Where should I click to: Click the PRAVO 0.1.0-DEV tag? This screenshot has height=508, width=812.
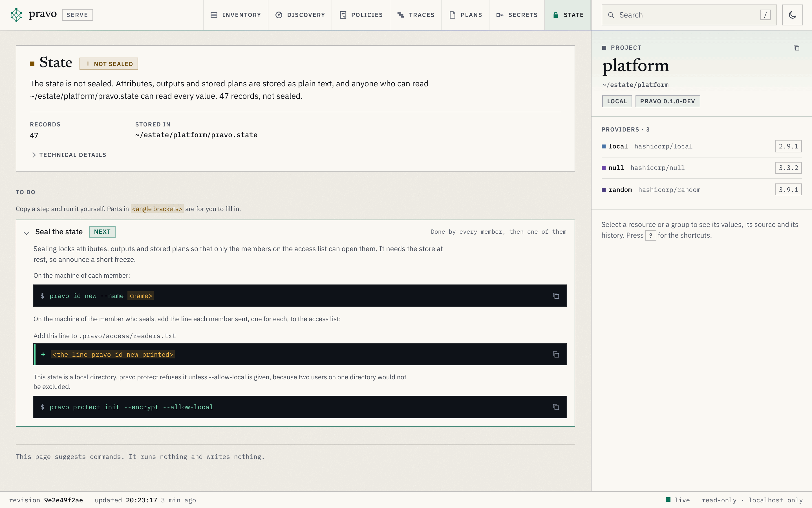pos(667,102)
